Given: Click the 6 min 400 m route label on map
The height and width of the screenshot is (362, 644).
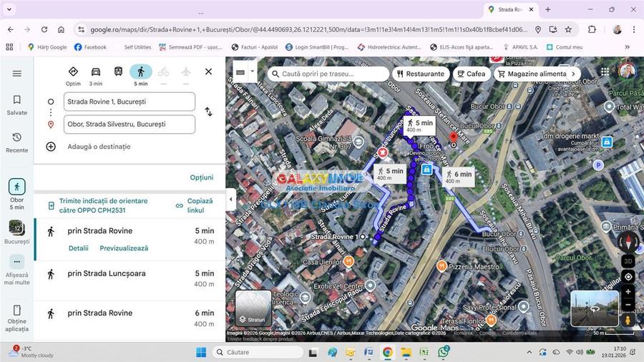Looking at the screenshot, I should pos(459,177).
